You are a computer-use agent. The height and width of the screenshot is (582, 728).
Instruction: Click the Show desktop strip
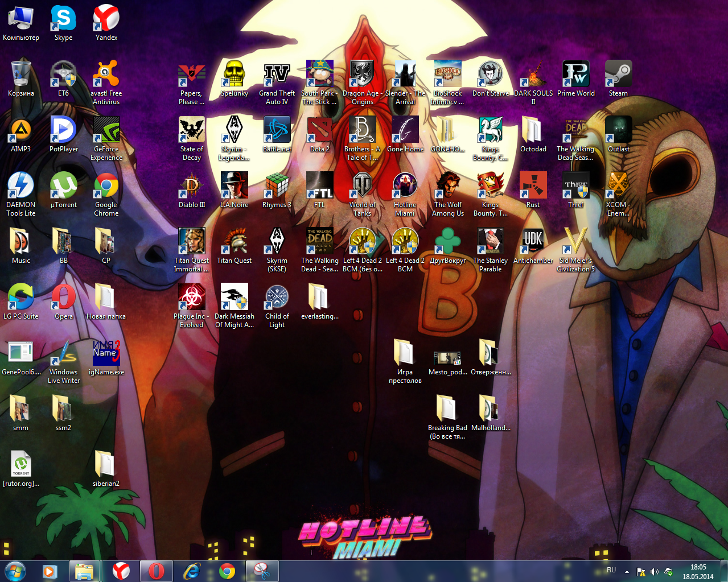724,571
